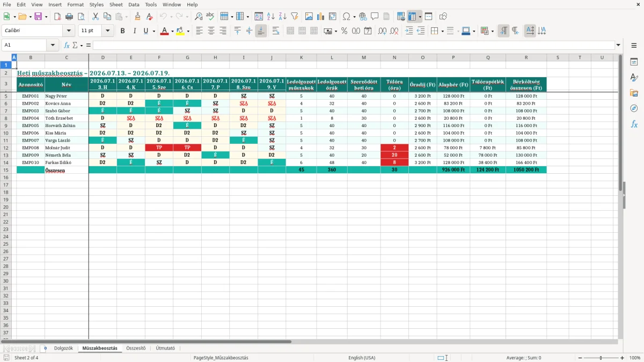Switch to the Dolgozók sheet tab
644x362 pixels.
[63, 348]
